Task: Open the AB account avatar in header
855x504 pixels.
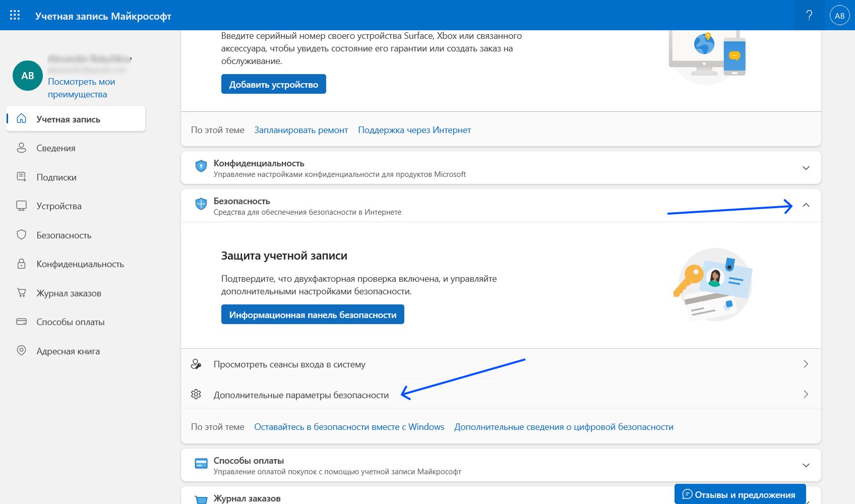Action: [x=839, y=16]
